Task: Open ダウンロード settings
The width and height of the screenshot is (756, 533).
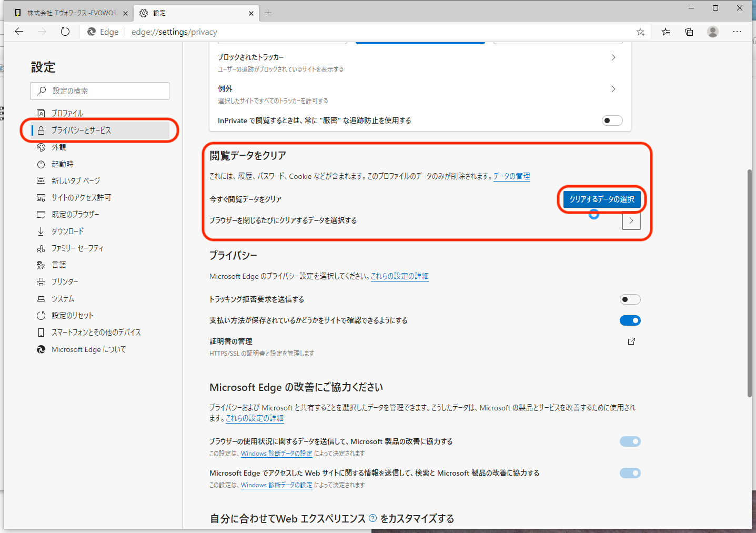Action: pos(100,231)
